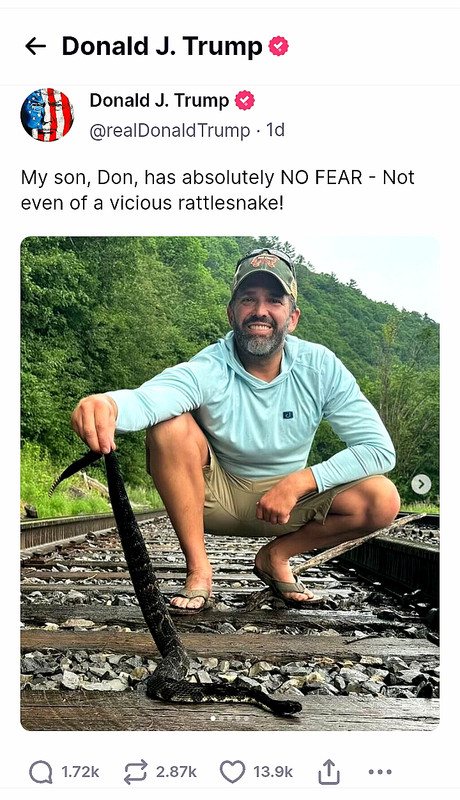The height and width of the screenshot is (800, 460).
Task: Select the 1d post timestamp
Action: coord(276,130)
